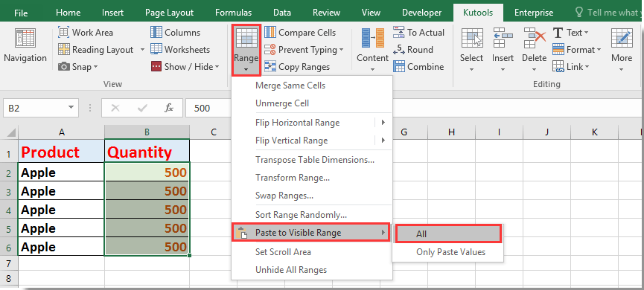
Task: Select row 7 header
Action: pyautogui.click(x=9, y=262)
